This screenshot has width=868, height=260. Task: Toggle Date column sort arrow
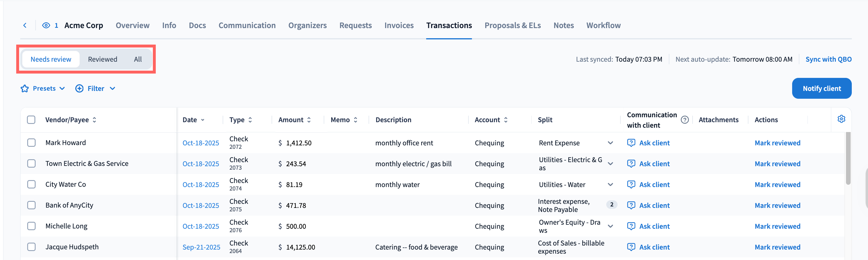(202, 120)
